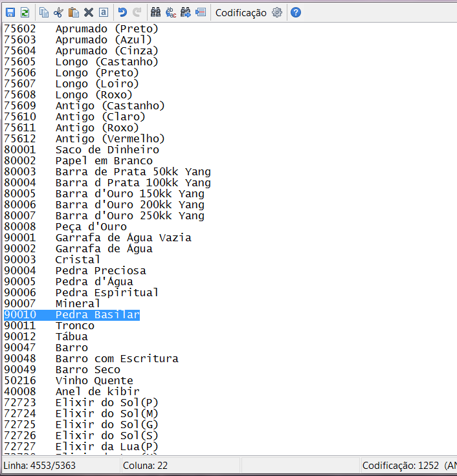The image size is (457, 476).
Task: Delete selection with the X icon
Action: pyautogui.click(x=89, y=12)
